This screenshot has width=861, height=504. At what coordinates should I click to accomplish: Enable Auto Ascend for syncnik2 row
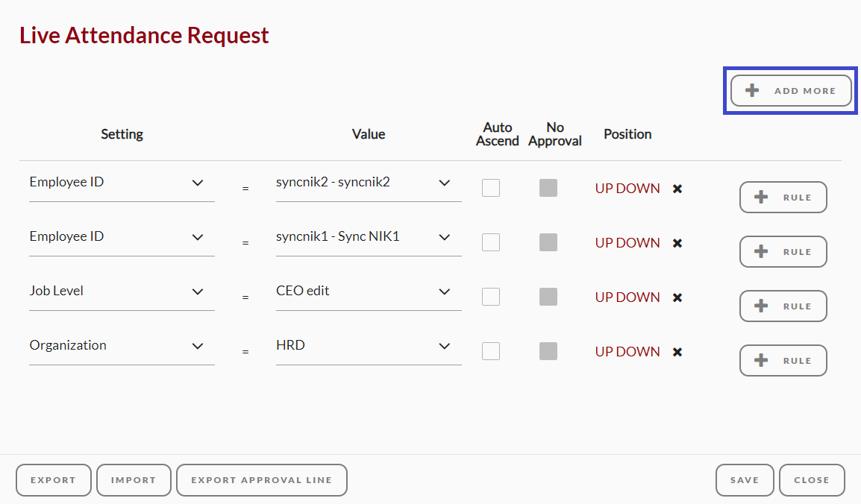(491, 188)
